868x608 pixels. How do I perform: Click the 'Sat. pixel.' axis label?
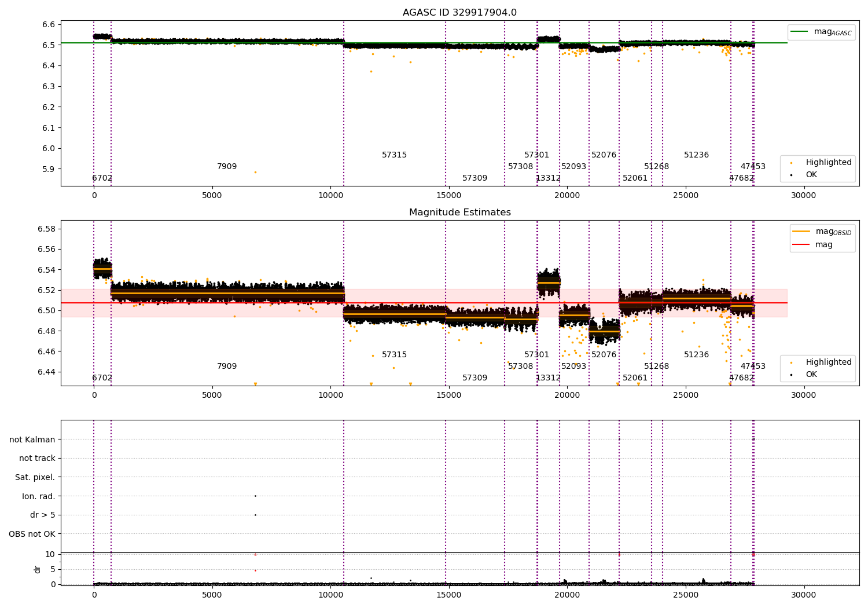(x=35, y=477)
